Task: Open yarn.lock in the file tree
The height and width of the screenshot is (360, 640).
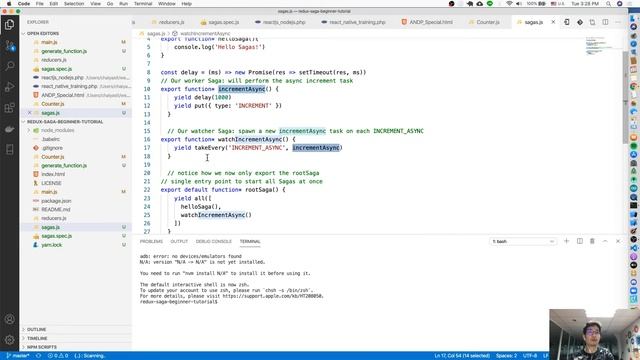Action: click(x=51, y=245)
